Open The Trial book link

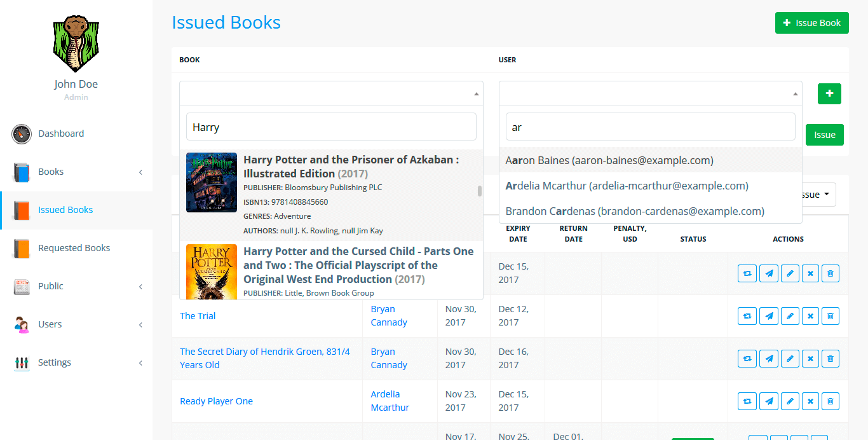(198, 316)
